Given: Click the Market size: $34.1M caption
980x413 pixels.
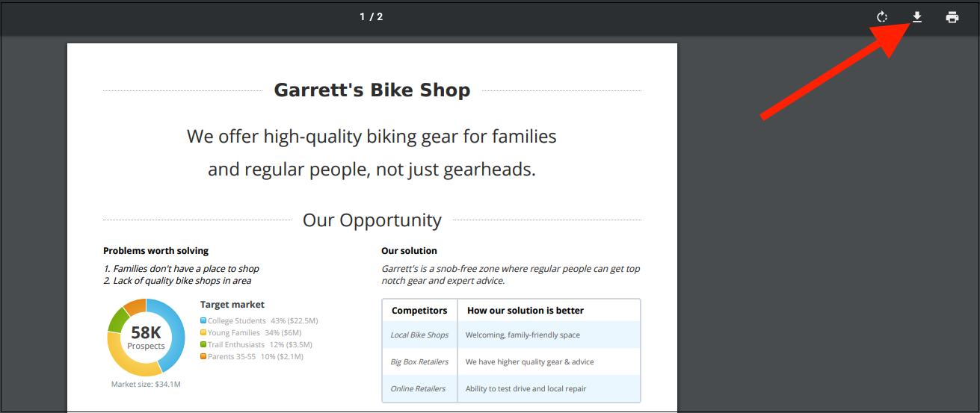Looking at the screenshot, I should point(146,385).
